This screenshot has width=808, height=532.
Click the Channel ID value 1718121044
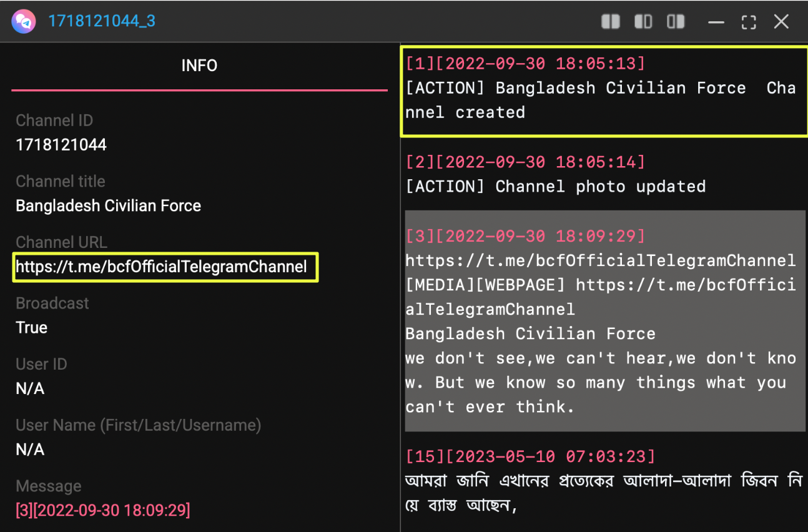pyautogui.click(x=61, y=145)
